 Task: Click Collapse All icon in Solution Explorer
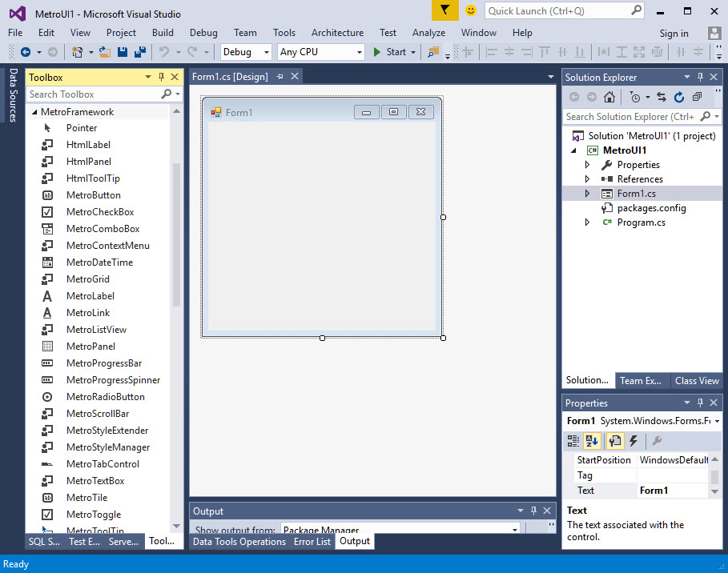click(x=698, y=97)
